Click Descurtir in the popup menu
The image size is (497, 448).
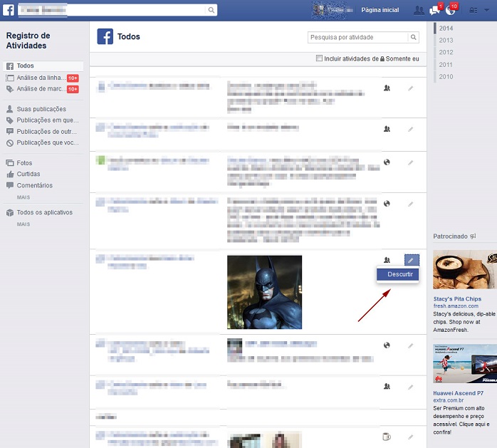point(398,274)
